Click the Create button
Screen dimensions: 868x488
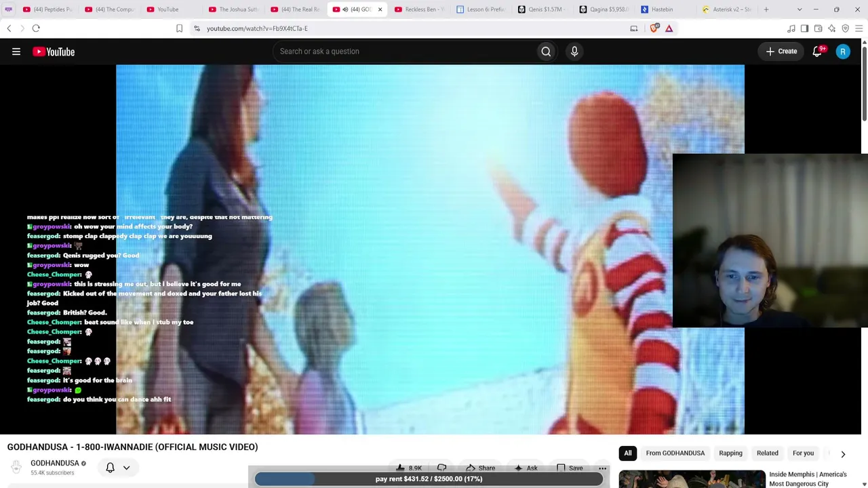(781, 52)
